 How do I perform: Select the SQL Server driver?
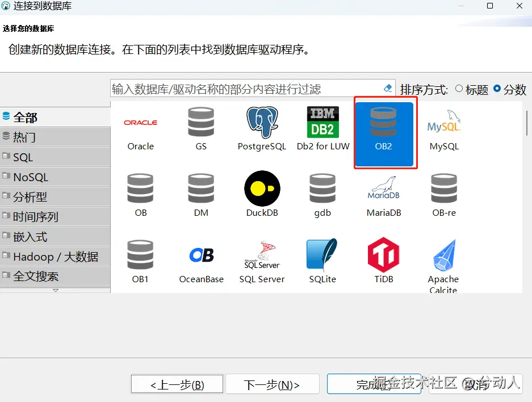point(262,261)
